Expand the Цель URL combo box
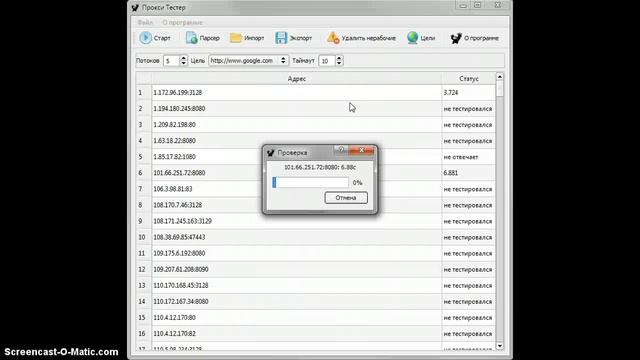This screenshot has width=640, height=360. 283,60
